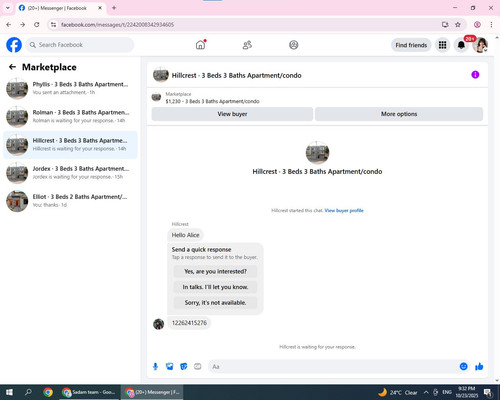Send a thumbs-up like
500x400 pixels.
click(479, 367)
